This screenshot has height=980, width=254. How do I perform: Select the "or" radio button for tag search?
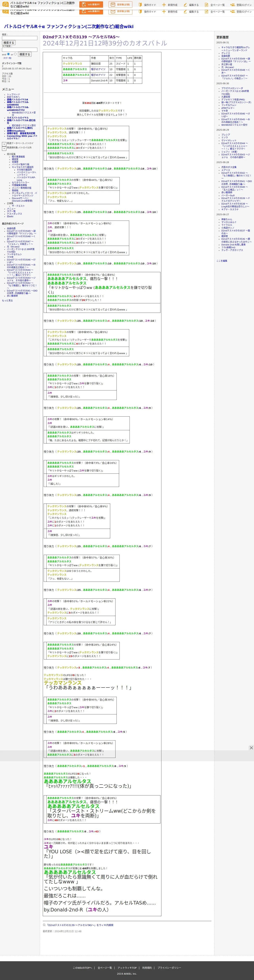pos(15,54)
